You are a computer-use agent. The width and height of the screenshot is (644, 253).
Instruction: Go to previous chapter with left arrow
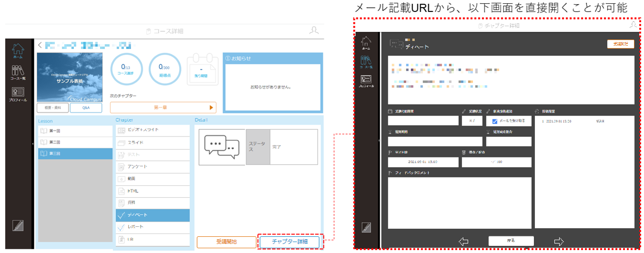click(x=463, y=242)
